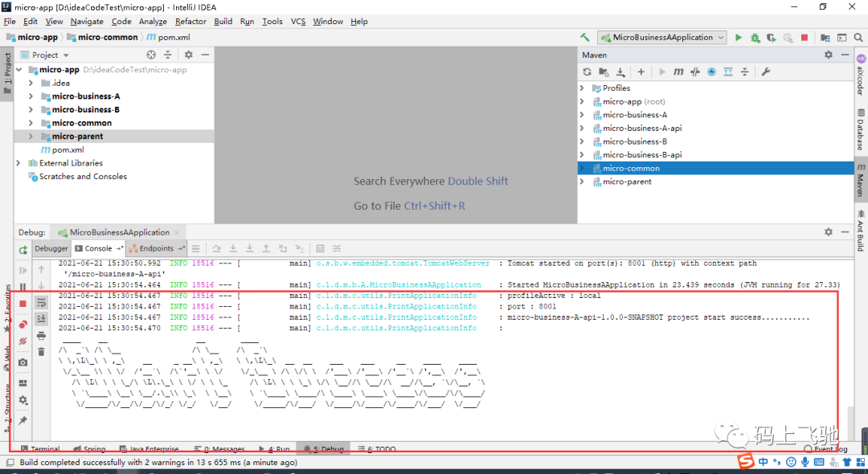Click the green Run button in toolbar

click(x=739, y=38)
